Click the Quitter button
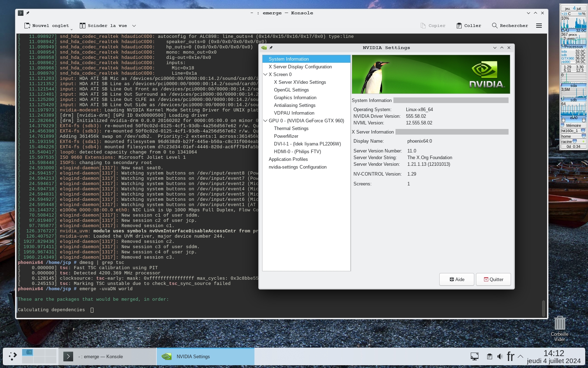 coord(493,279)
